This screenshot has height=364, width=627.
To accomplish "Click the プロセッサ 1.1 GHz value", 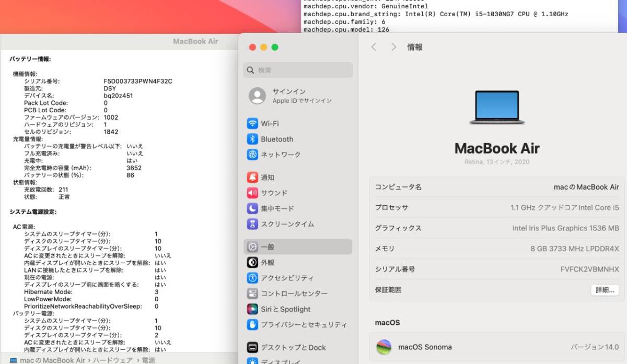I will (565, 207).
